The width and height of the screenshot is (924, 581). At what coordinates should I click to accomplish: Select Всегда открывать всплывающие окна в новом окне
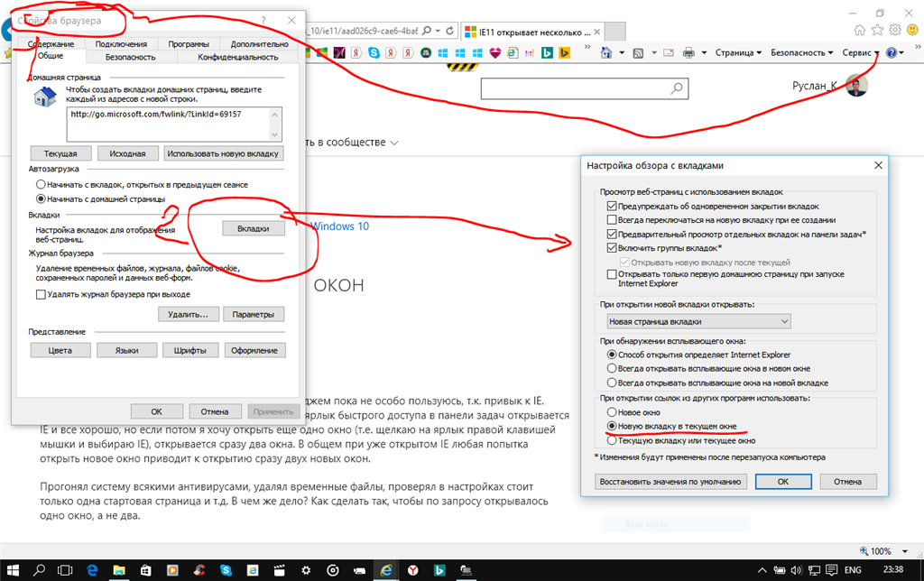[x=612, y=368]
